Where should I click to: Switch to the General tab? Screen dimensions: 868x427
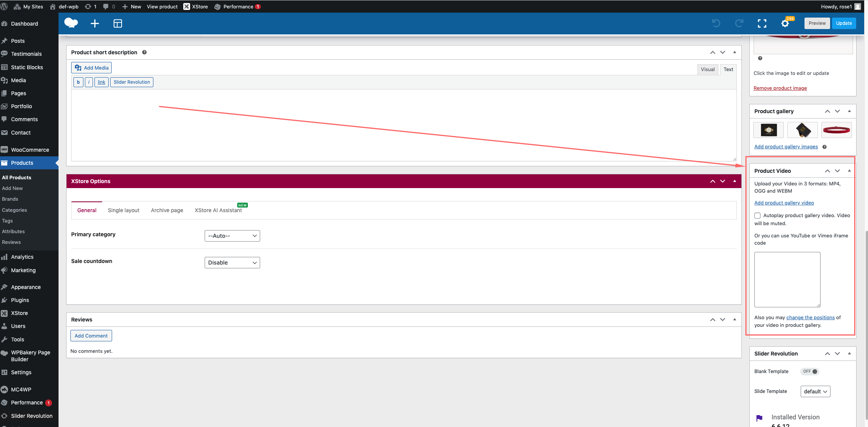click(x=87, y=210)
